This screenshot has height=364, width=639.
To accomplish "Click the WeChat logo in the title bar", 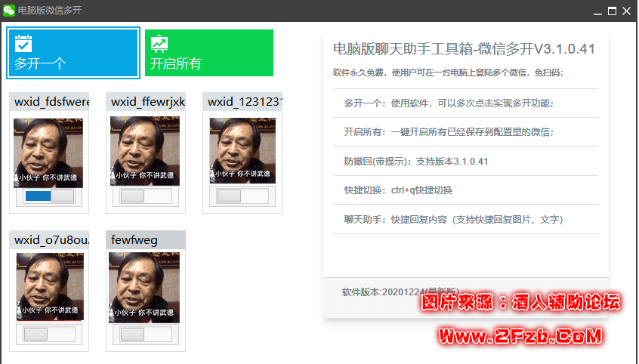I will point(9,10).
